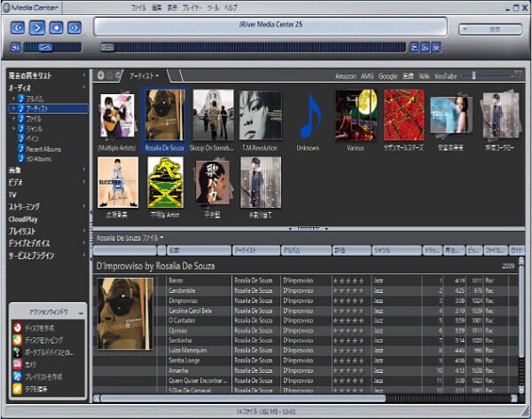Viewport: 532px width, 419px height.
Task: Open the AMG link
Action: click(367, 76)
